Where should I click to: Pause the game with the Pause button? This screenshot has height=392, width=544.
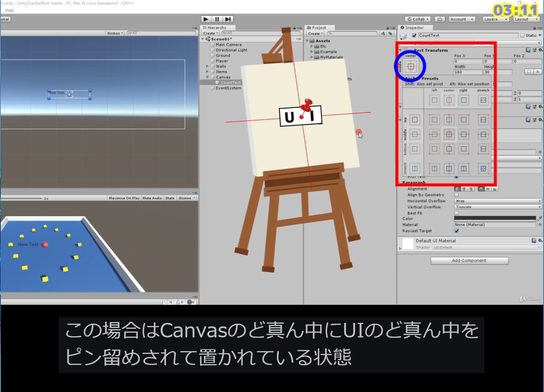click(x=217, y=19)
